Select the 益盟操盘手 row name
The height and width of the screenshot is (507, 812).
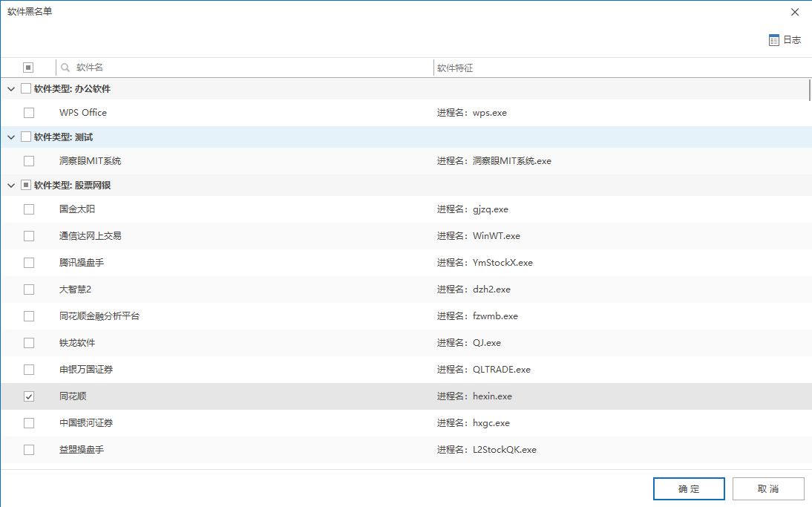(82, 450)
